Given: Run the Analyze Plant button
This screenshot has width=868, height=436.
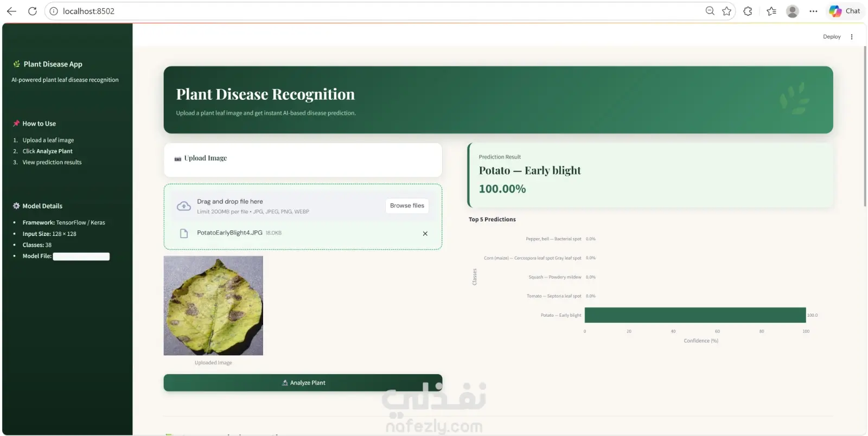Looking at the screenshot, I should (303, 383).
